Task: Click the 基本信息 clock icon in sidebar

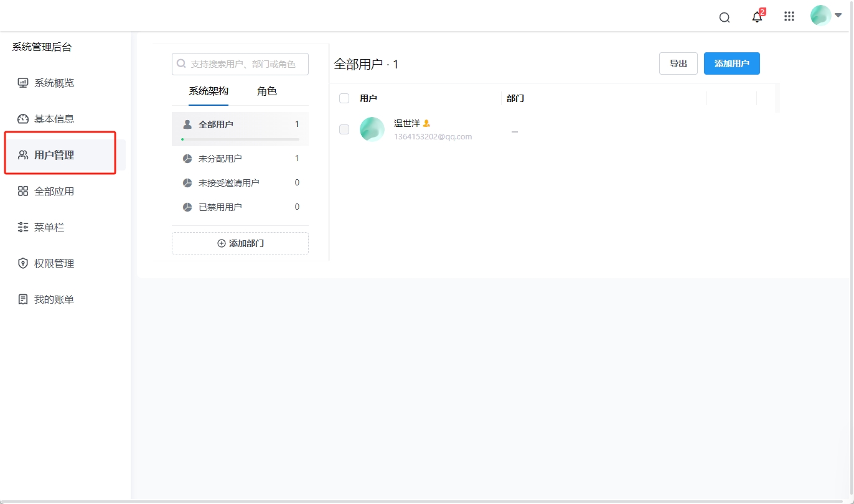Action: [x=21, y=118]
